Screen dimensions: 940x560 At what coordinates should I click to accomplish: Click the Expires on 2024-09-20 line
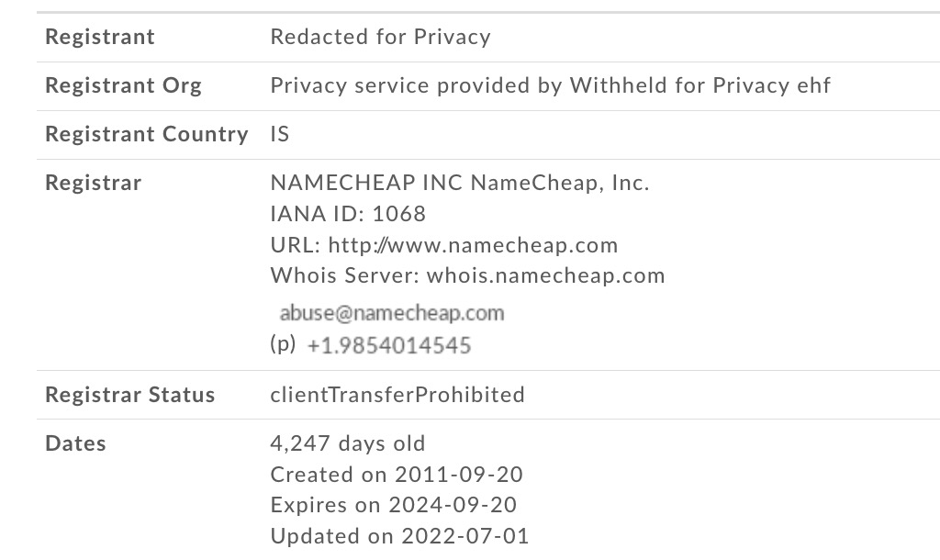tap(394, 506)
